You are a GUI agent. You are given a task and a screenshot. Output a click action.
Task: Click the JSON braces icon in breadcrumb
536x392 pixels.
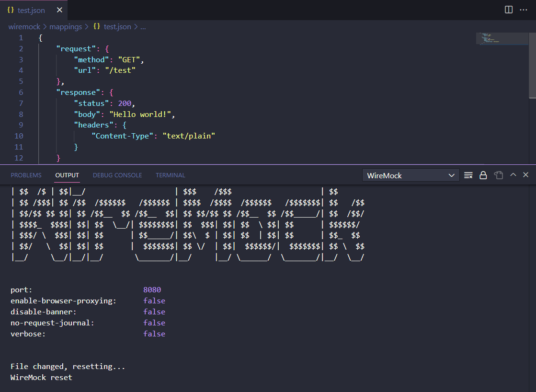click(97, 26)
